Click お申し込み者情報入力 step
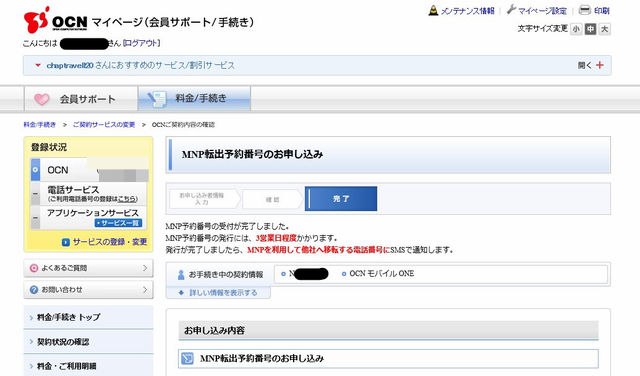 coord(204,199)
